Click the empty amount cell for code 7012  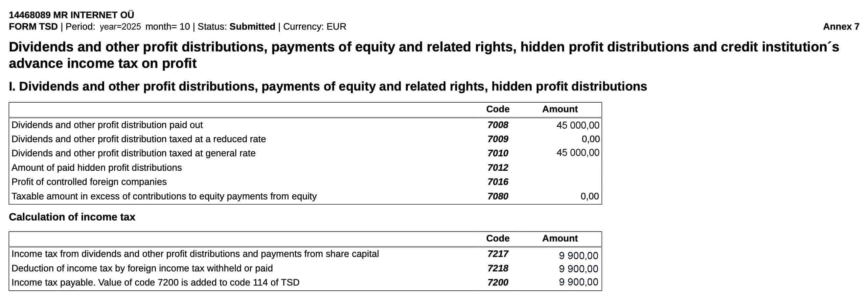[560, 167]
